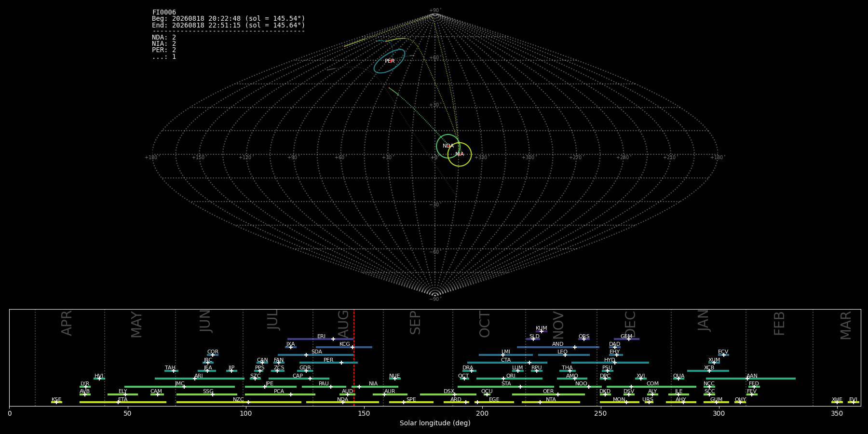The width and height of the screenshot is (868, 434).
Task: Click the KCG shower label in the timeline
Action: 345,344
